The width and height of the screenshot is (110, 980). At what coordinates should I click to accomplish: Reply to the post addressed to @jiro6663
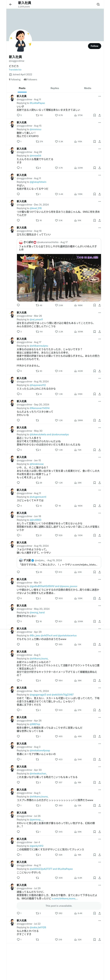18,535
